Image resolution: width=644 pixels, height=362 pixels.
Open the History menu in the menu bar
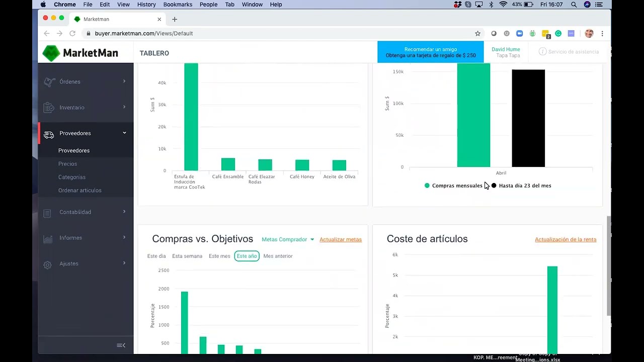click(x=146, y=5)
